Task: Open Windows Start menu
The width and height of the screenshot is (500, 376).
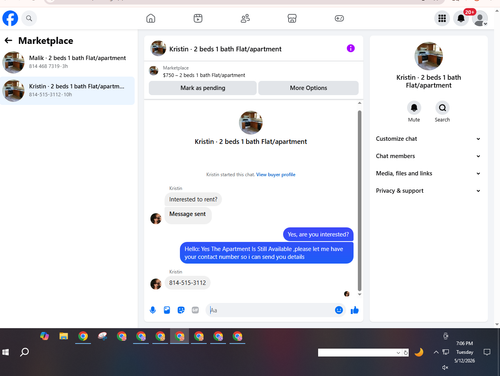Action: coord(6,352)
